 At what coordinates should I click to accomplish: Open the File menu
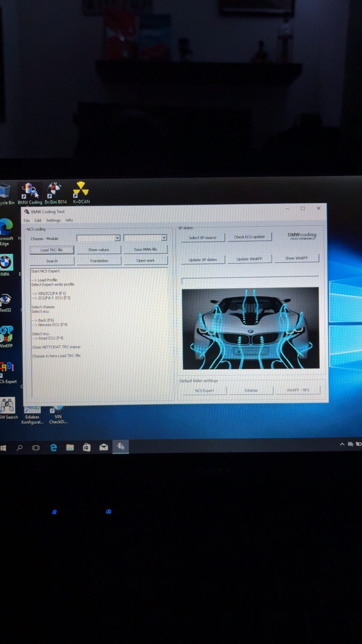coord(27,220)
